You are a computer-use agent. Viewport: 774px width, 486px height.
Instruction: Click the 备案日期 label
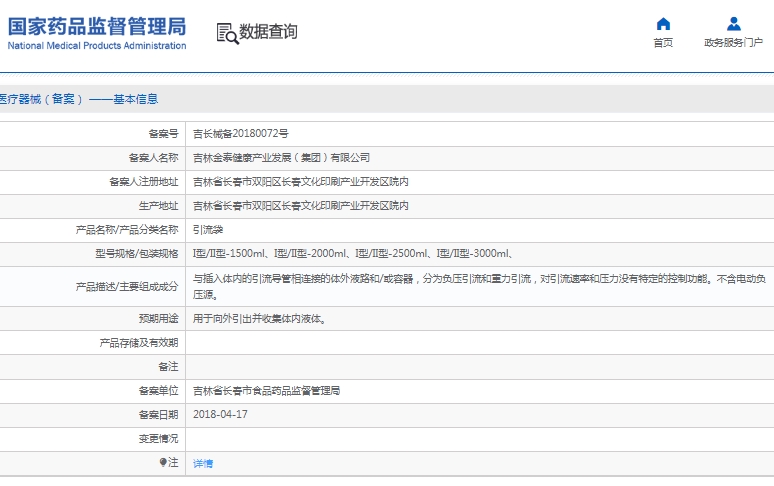pos(158,415)
